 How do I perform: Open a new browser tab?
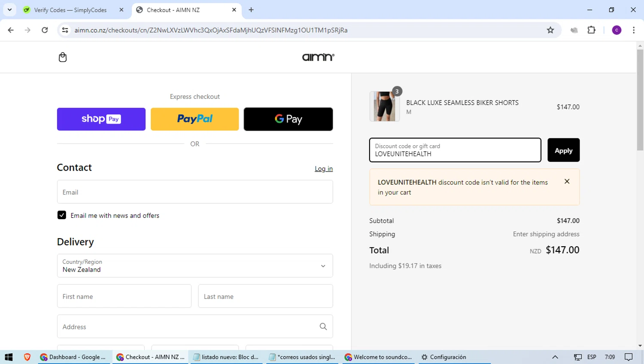[251, 10]
